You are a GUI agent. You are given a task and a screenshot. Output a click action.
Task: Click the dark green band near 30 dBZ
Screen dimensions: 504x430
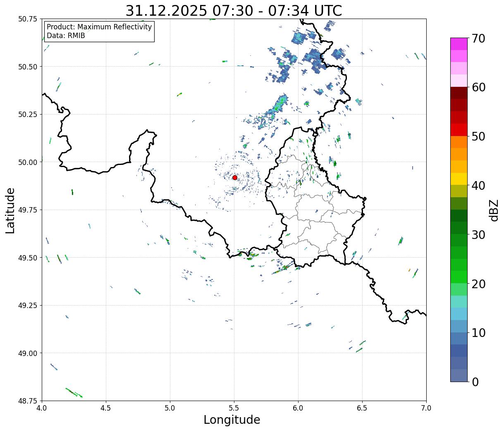point(459,228)
